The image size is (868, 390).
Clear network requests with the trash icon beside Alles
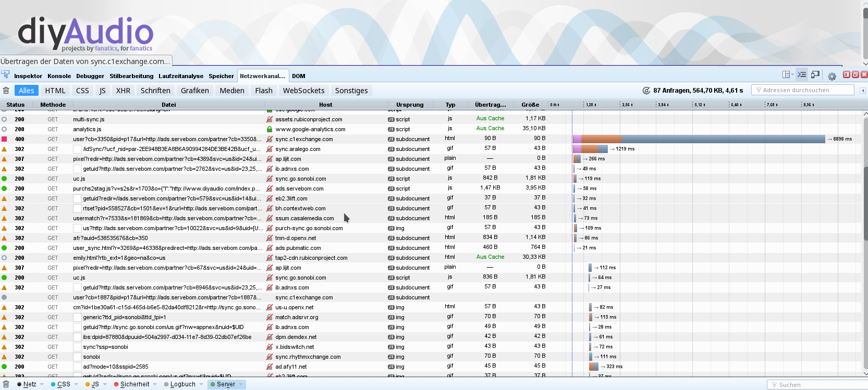[x=6, y=90]
